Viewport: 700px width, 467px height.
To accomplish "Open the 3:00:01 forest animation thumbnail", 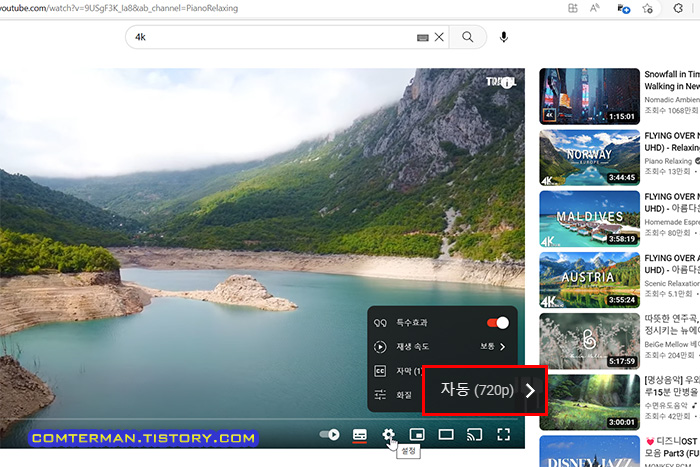I will click(589, 402).
